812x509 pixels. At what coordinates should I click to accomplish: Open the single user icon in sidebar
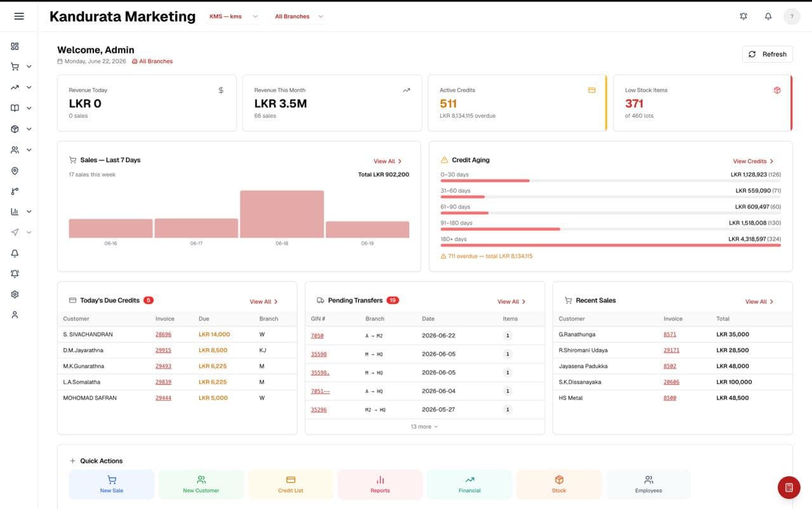pyautogui.click(x=15, y=315)
